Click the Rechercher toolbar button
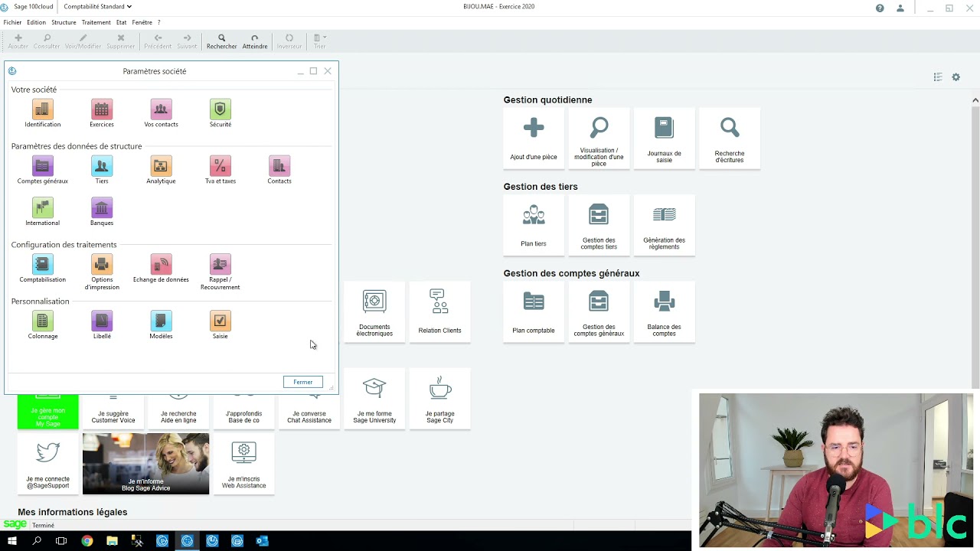The image size is (980, 551). 221,41
